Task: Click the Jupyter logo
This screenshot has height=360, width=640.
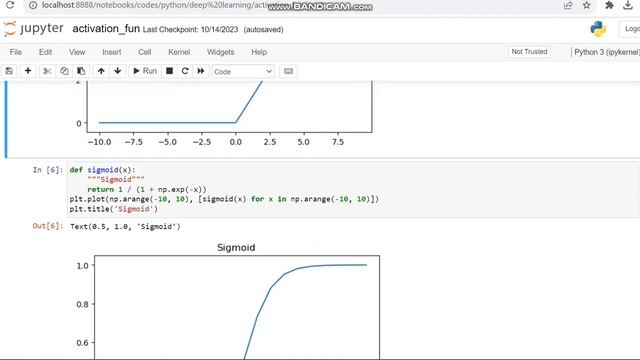Action: (33, 29)
